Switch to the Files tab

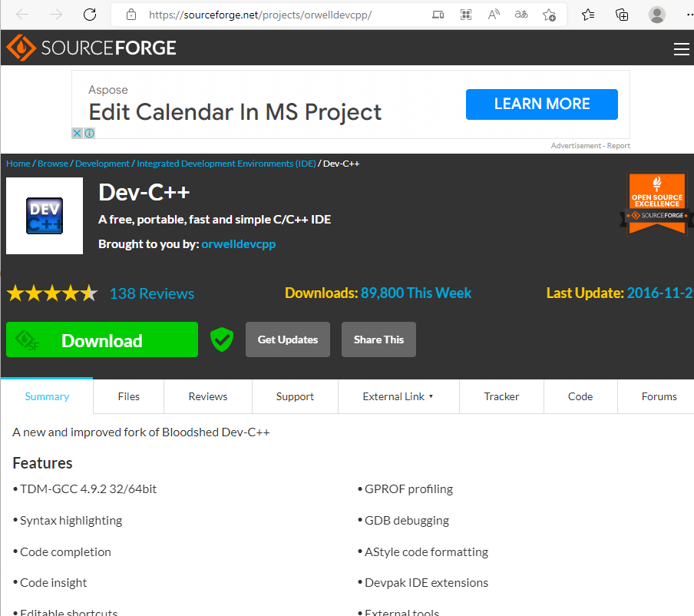coord(128,396)
